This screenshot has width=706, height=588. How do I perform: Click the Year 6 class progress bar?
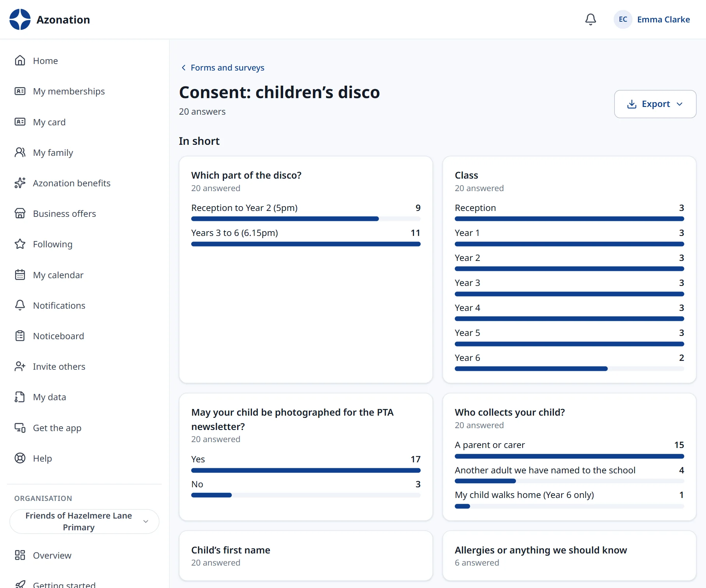[x=569, y=369]
